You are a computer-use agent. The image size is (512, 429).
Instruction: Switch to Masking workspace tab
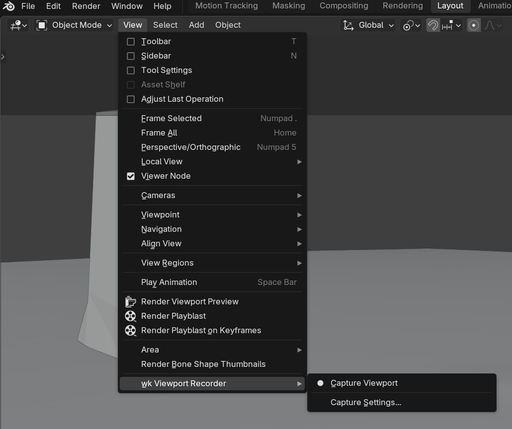click(x=289, y=6)
